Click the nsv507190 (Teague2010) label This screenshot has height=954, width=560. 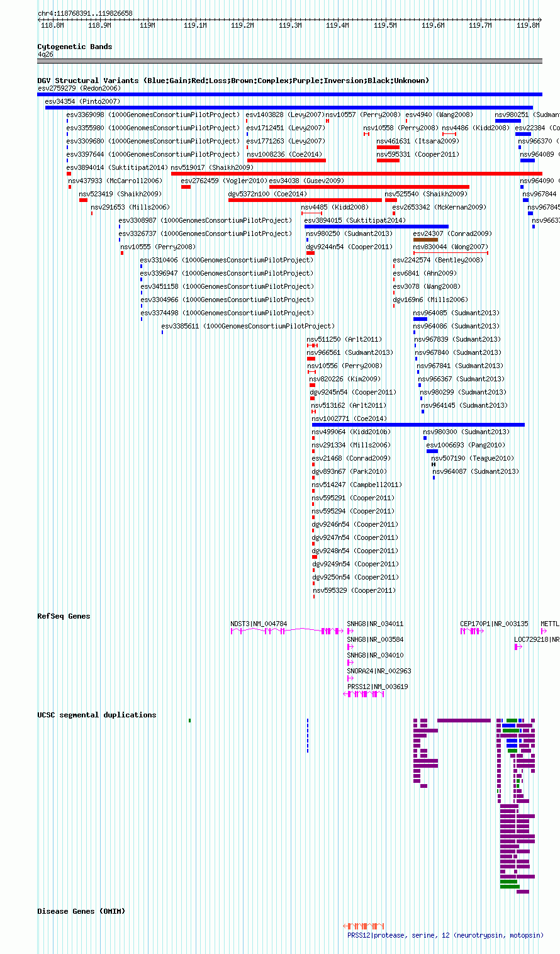tap(473, 458)
